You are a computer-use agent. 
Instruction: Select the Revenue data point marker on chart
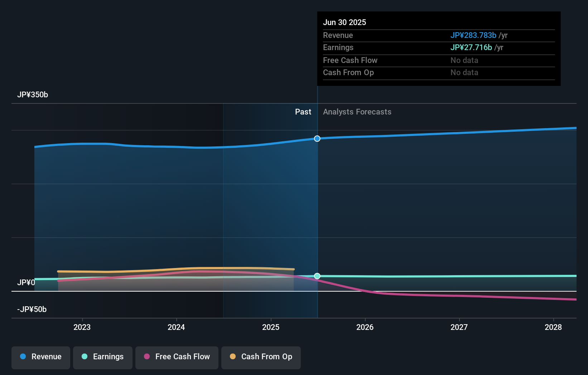click(317, 138)
